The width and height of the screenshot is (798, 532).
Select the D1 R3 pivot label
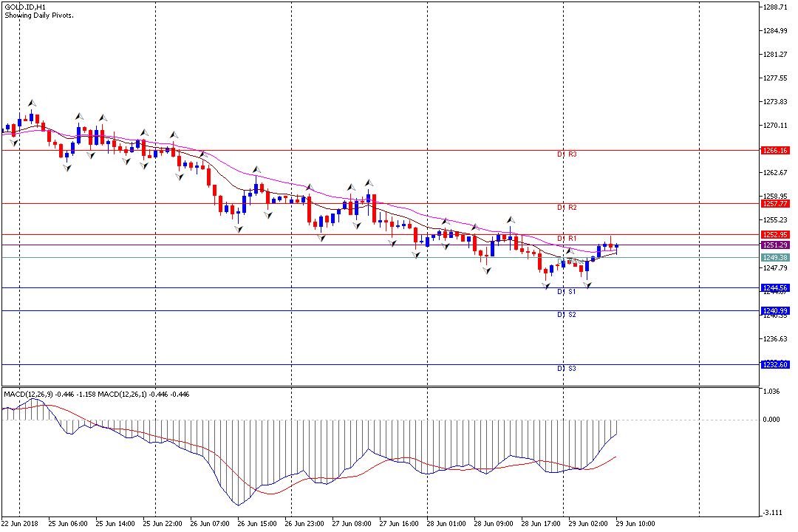coord(567,154)
